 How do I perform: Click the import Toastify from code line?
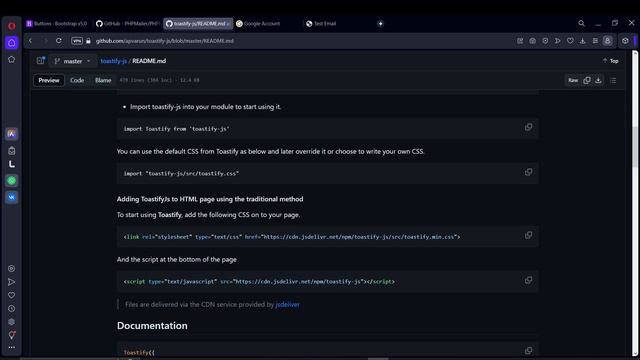(176, 129)
